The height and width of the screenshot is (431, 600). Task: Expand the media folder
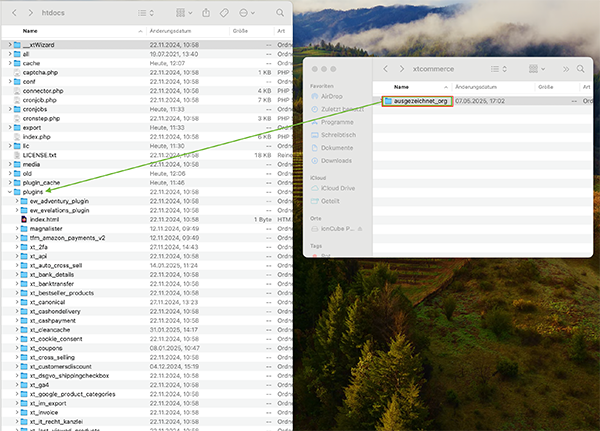click(10, 164)
